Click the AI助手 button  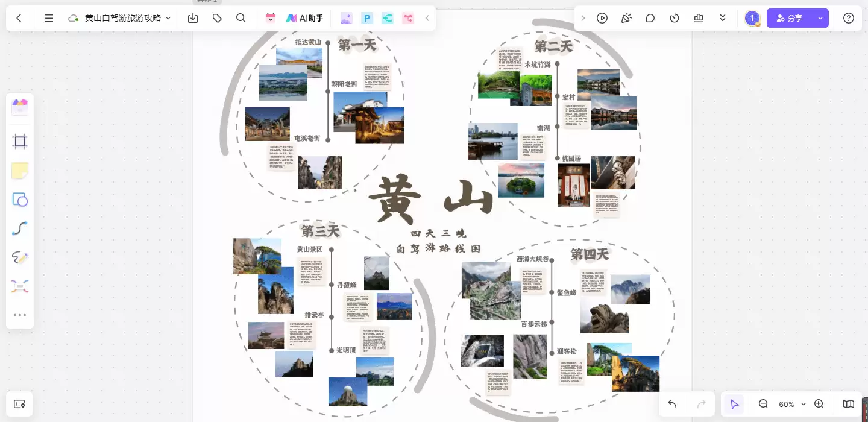(x=305, y=18)
